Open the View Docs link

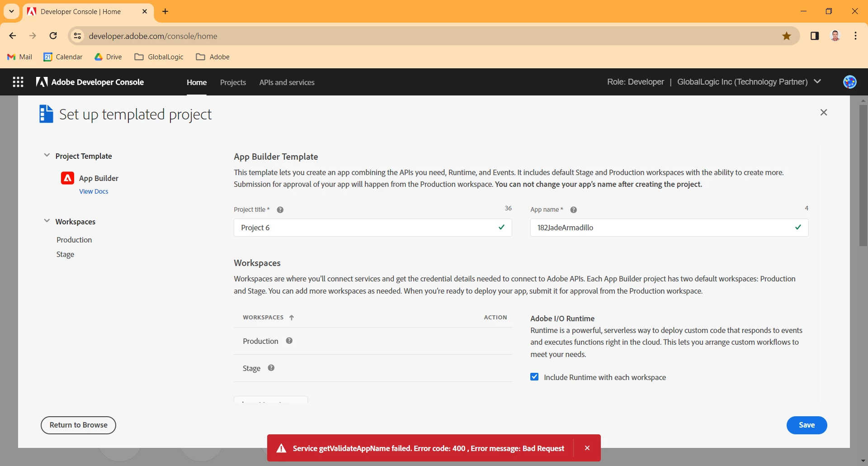(94, 191)
